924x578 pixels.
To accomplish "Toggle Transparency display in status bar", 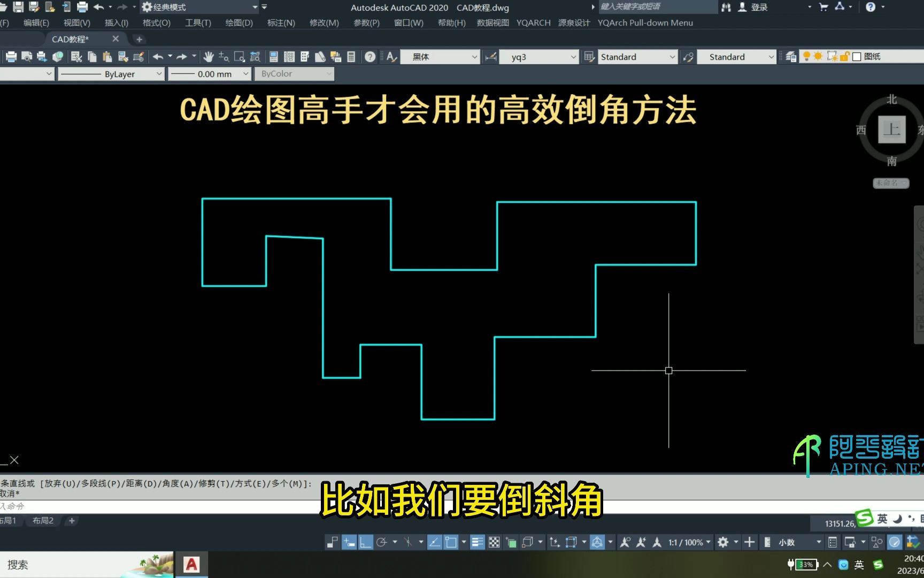I will tap(494, 542).
